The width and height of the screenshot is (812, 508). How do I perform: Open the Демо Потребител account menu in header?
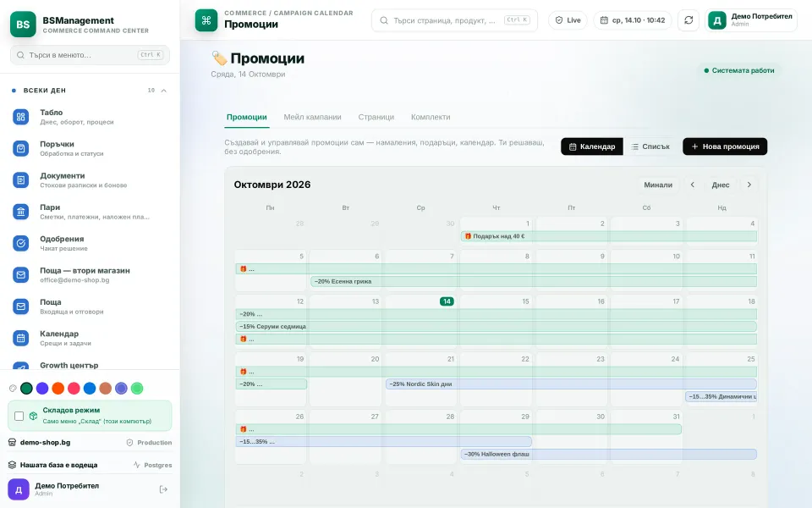(x=751, y=20)
